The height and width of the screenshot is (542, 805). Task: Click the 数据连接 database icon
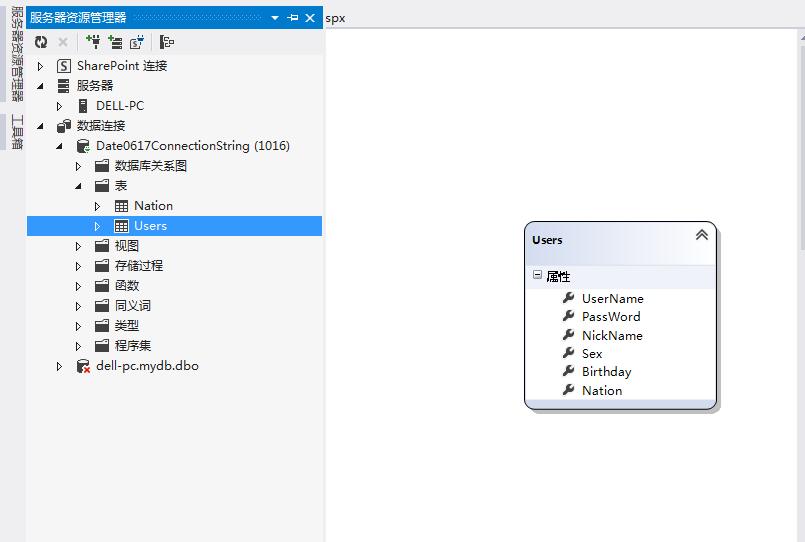point(64,126)
